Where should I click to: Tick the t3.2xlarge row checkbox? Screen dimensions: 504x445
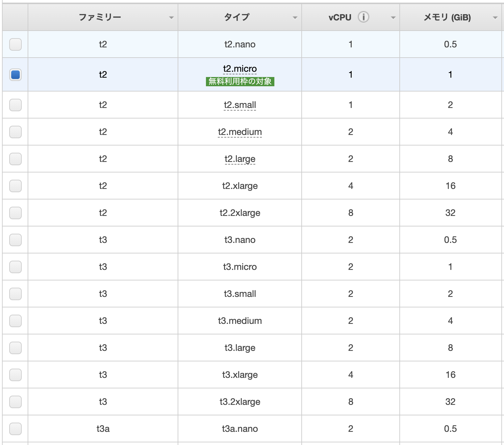(15, 402)
